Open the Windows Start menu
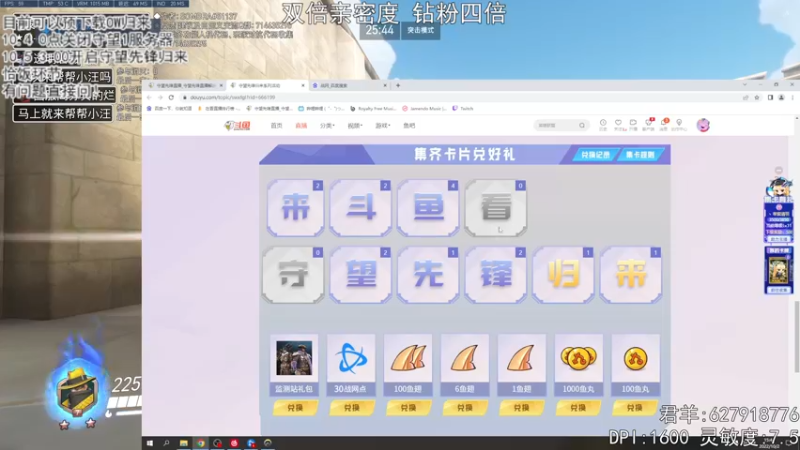 149,443
